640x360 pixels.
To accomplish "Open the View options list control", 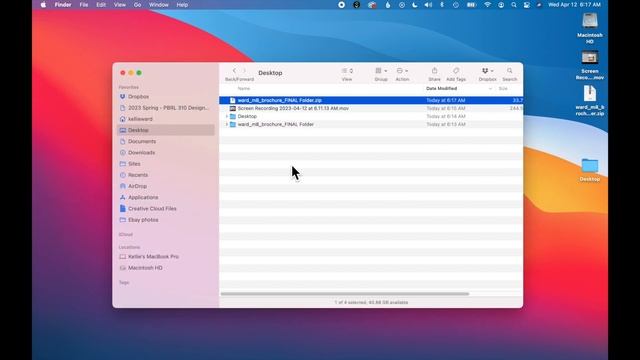I will pyautogui.click(x=347, y=71).
